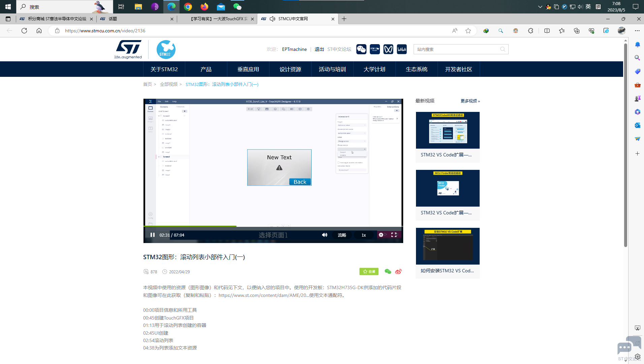
Task: Mute the STMCU中文官网 tab audio
Action: click(272, 19)
